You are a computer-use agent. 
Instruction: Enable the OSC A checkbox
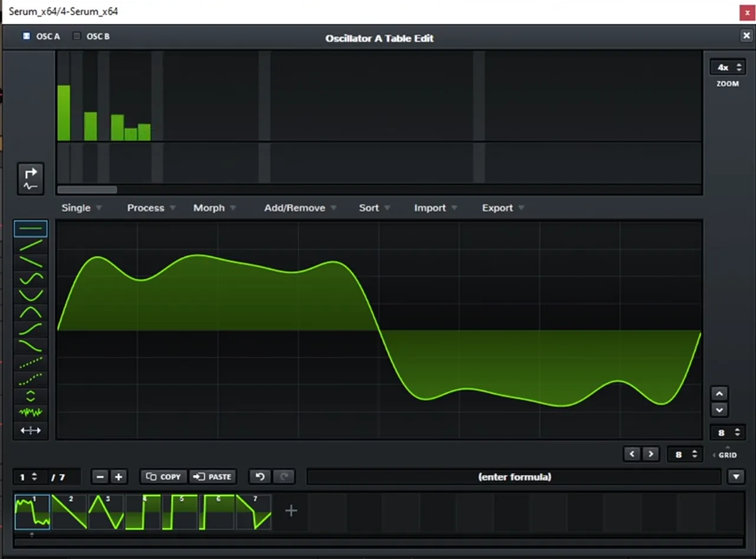pyautogui.click(x=26, y=36)
